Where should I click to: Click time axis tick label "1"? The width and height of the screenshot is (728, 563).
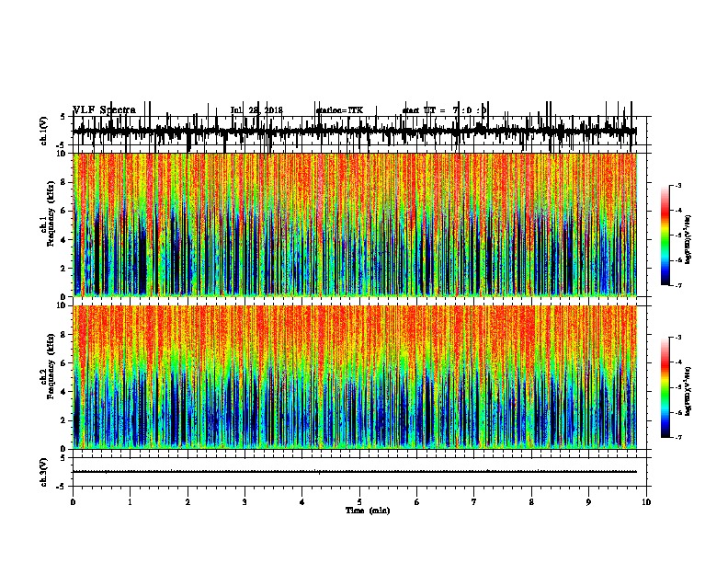(130, 502)
